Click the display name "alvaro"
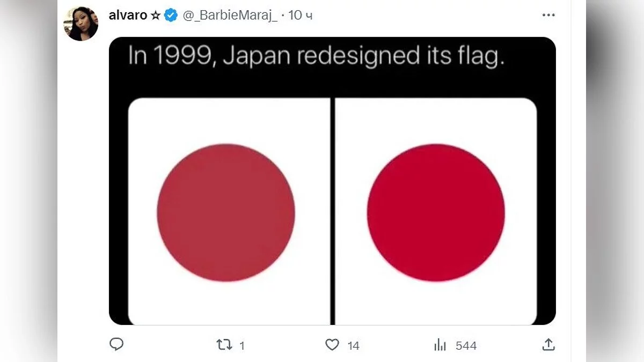Viewport: 644px width, 362px height. (x=128, y=16)
